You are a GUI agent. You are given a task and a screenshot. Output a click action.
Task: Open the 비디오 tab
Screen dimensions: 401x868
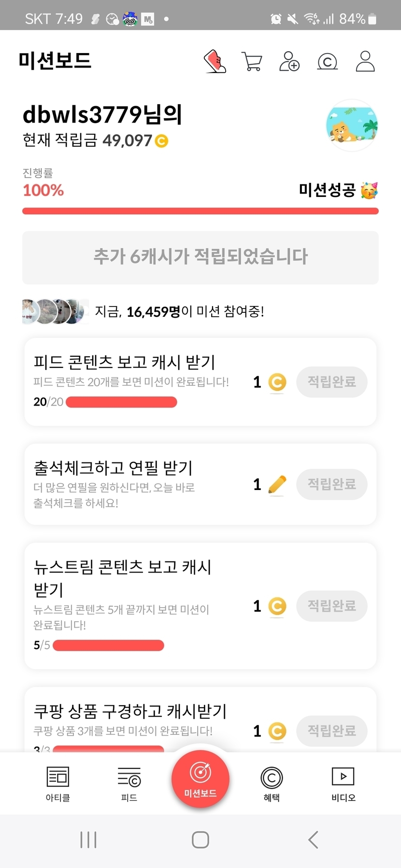tap(343, 784)
